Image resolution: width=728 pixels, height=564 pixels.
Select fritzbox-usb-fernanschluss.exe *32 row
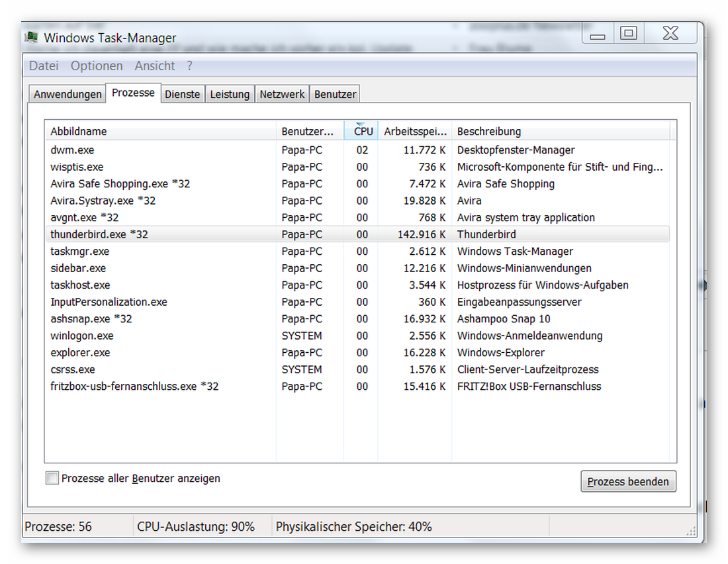pyautogui.click(x=357, y=386)
